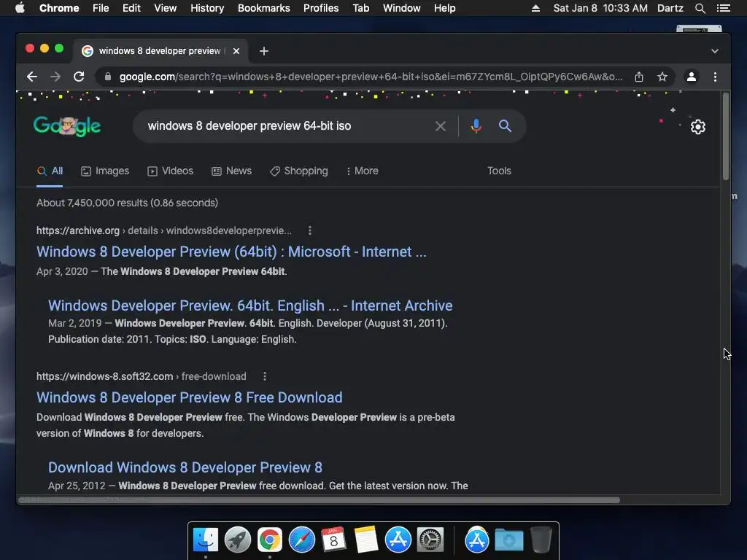747x560 pixels.
Task: Click the horizontal scrollbar at bottom
Action: click(x=320, y=500)
